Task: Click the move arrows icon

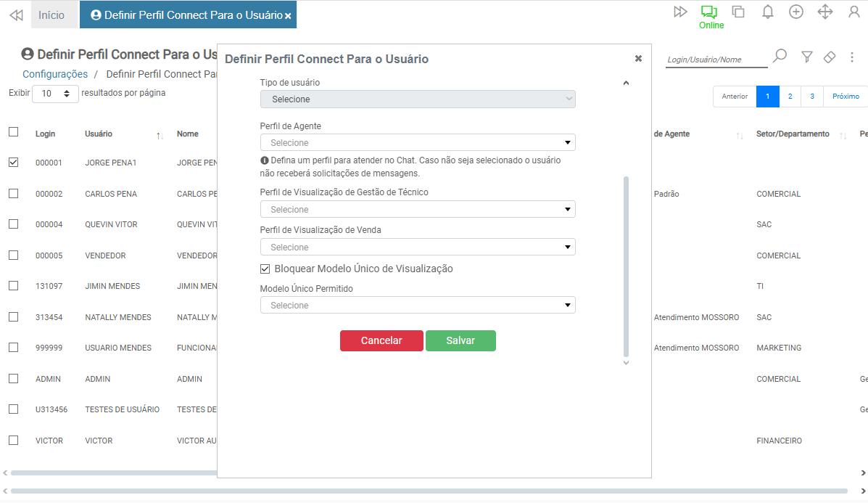Action: click(825, 12)
